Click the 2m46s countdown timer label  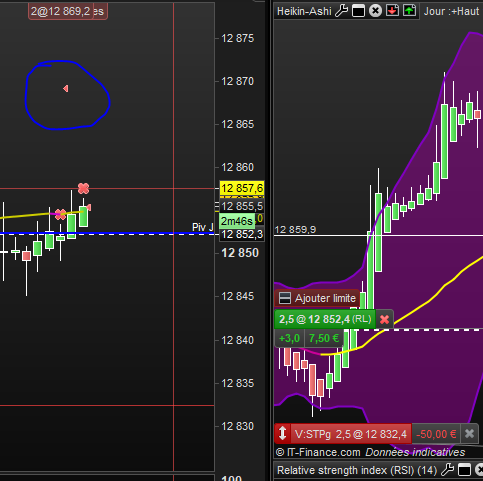point(237,221)
